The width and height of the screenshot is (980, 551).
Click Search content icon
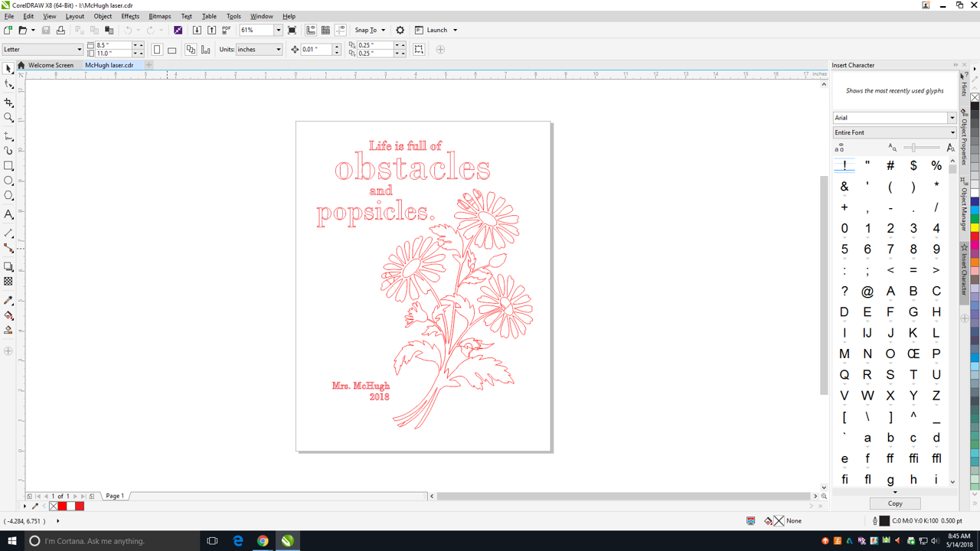tap(178, 30)
